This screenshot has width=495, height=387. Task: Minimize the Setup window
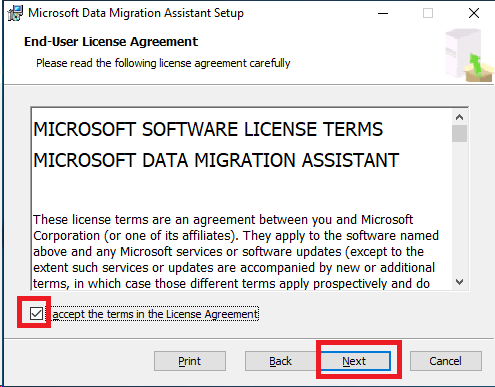tap(383, 13)
